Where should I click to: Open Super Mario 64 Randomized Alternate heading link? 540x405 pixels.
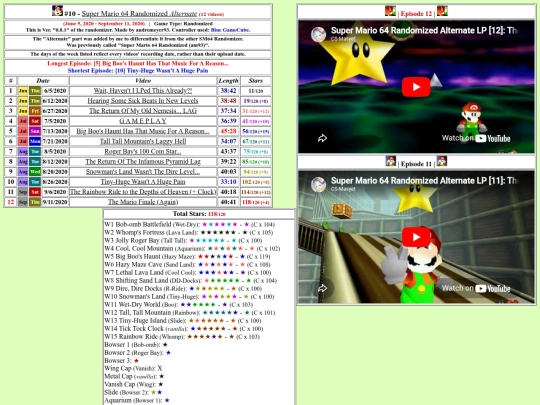139,14
